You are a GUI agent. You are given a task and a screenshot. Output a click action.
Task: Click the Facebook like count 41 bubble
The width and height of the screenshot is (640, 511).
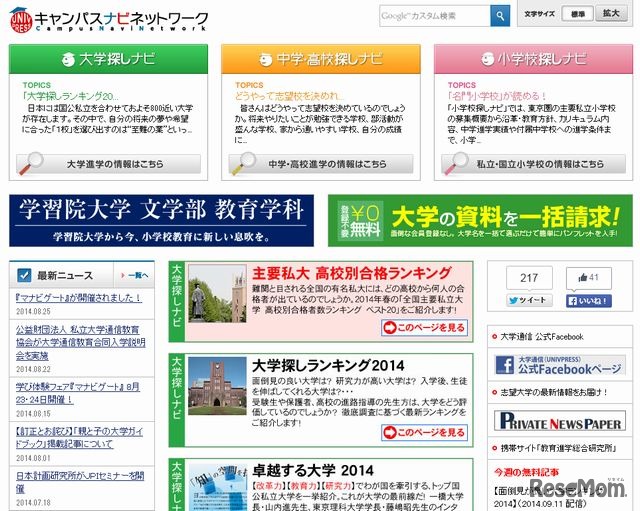[589, 278]
